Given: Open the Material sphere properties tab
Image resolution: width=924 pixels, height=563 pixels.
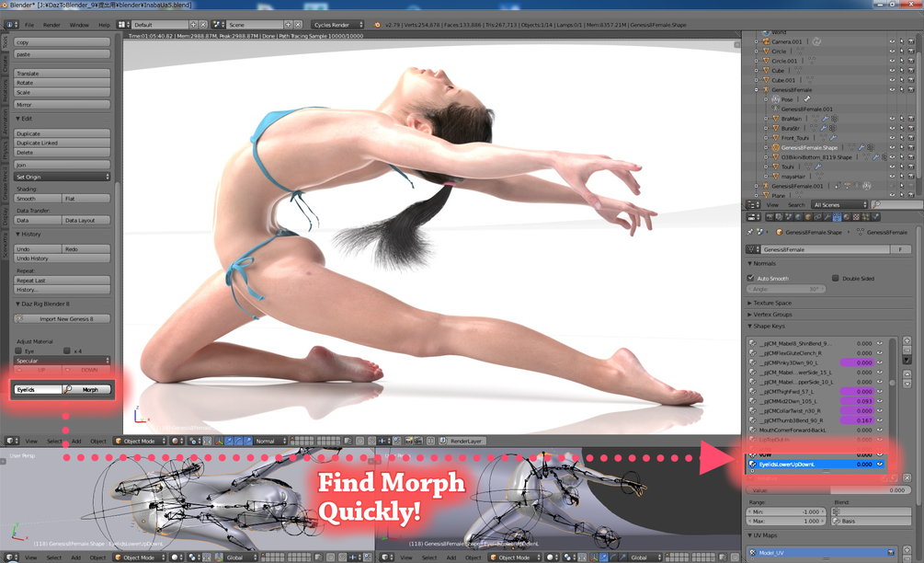Looking at the screenshot, I should [847, 217].
